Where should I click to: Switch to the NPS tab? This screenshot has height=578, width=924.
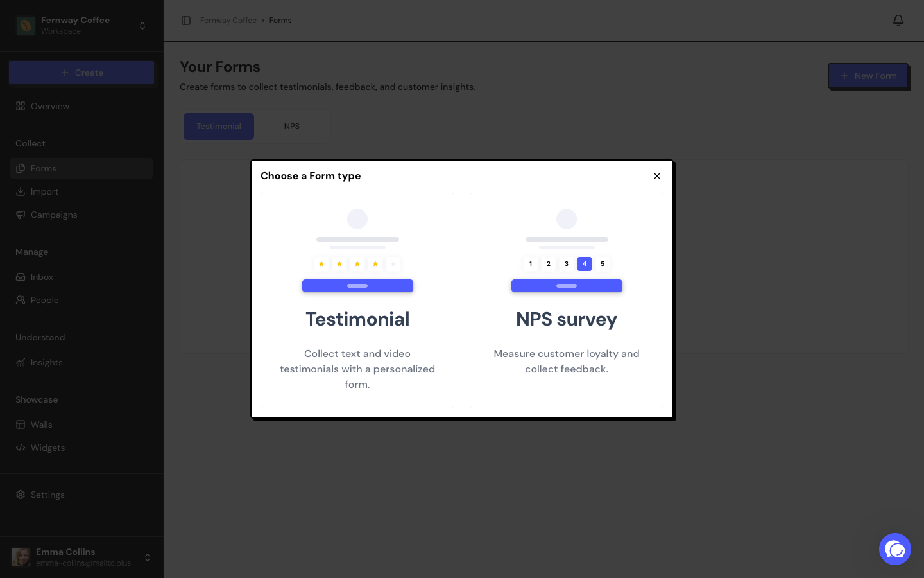[x=292, y=127]
